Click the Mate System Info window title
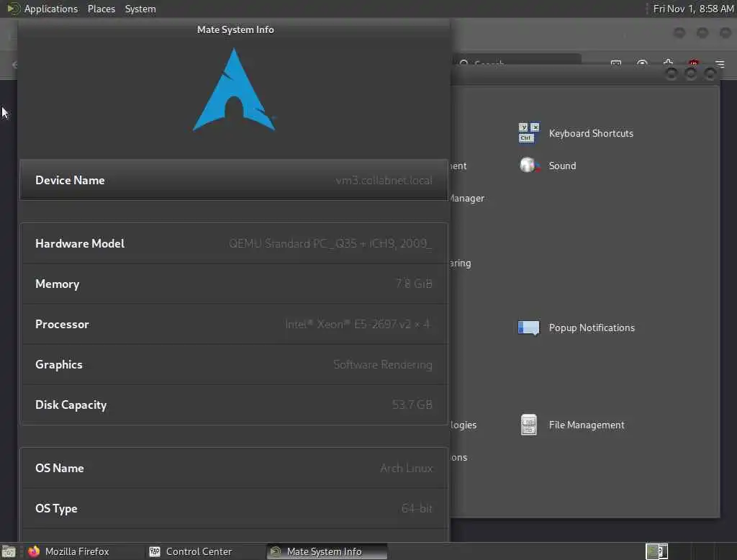This screenshot has height=560, width=737. (235, 30)
